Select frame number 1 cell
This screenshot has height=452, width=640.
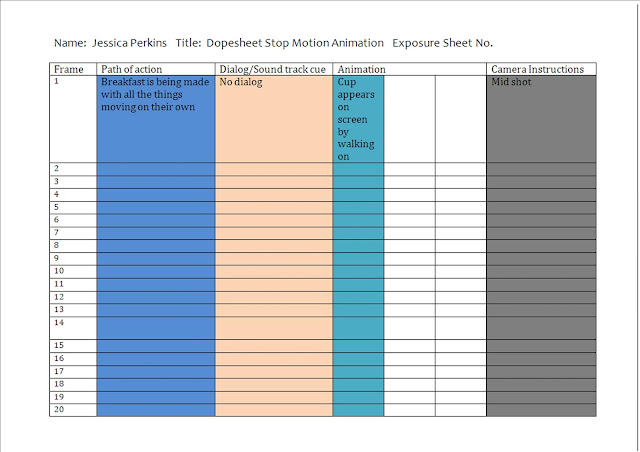point(57,82)
